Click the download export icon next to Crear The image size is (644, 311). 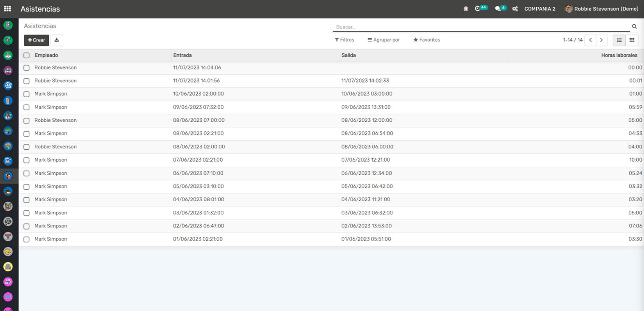coord(56,40)
